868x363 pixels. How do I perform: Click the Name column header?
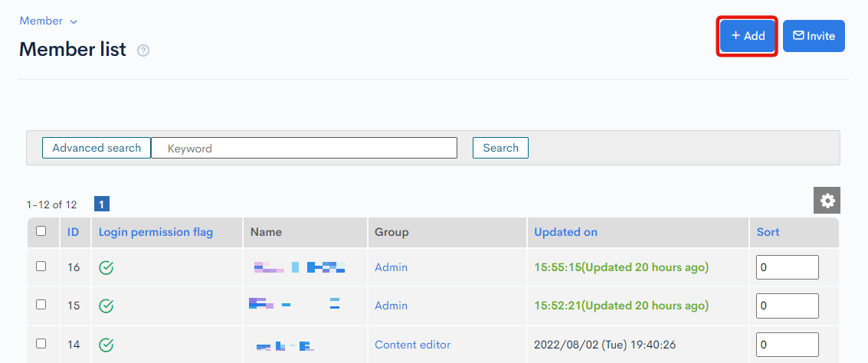click(266, 232)
